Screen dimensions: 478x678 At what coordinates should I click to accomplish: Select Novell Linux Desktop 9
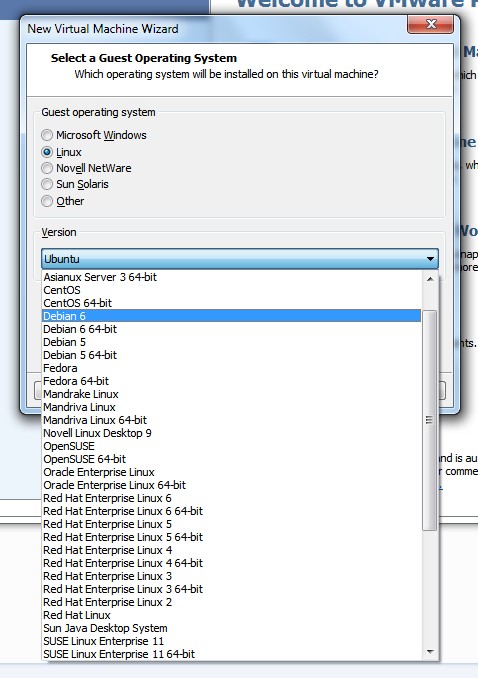point(231,433)
